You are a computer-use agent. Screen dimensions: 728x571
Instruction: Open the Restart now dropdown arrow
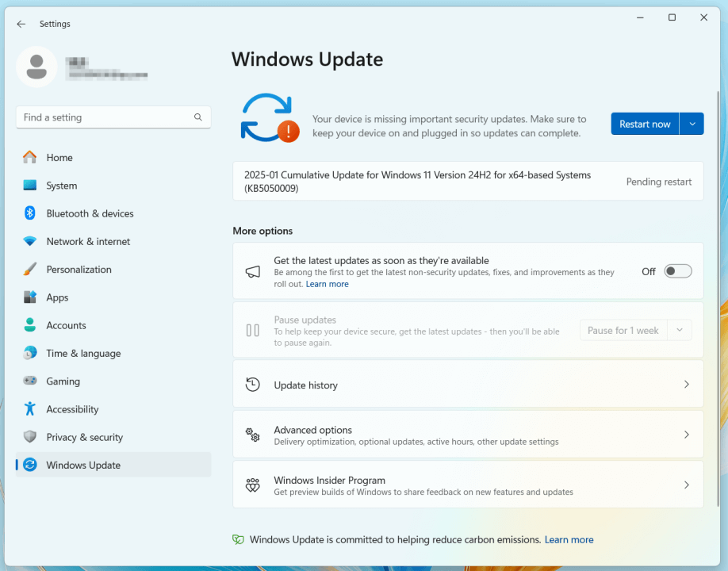click(x=692, y=124)
